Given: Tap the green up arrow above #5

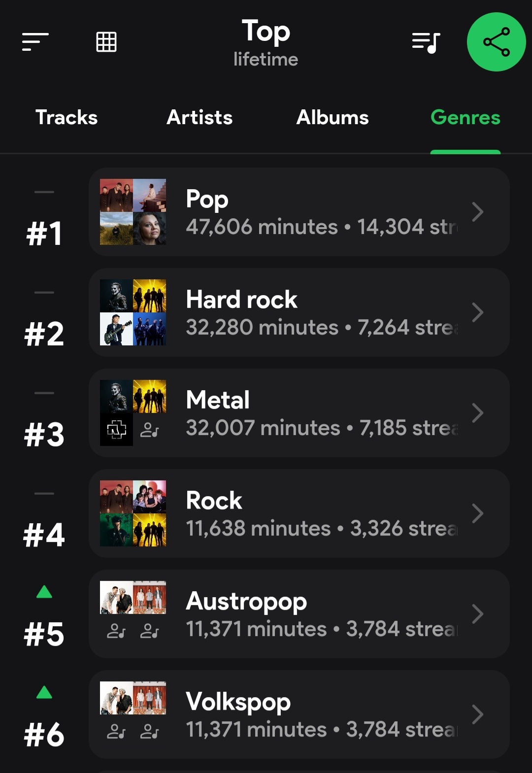Looking at the screenshot, I should point(44,592).
